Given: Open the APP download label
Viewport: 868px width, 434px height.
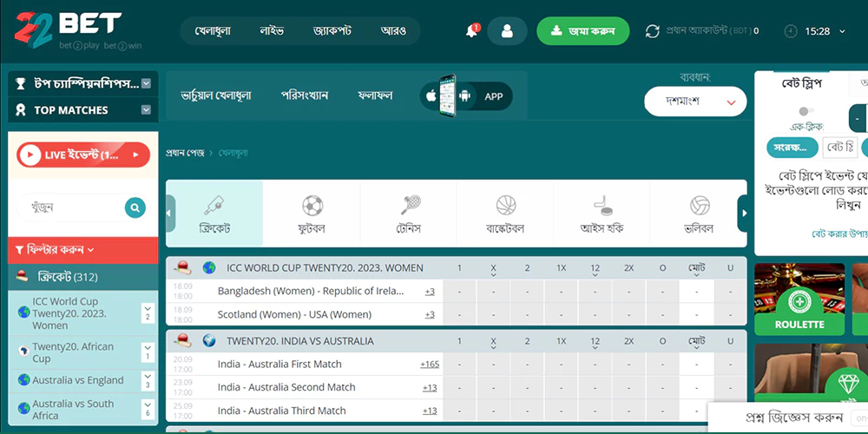Looking at the screenshot, I should click(x=493, y=96).
